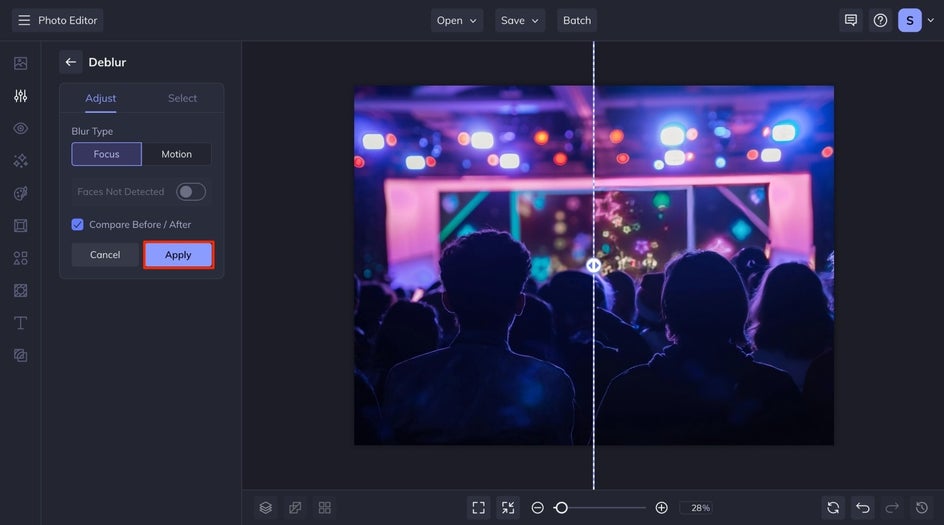The image size is (944, 525).
Task: Switch to the Adjust tab
Action: pyautogui.click(x=101, y=98)
